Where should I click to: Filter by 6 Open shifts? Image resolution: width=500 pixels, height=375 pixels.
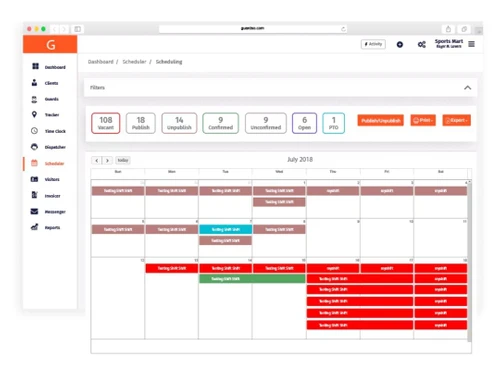click(x=304, y=123)
